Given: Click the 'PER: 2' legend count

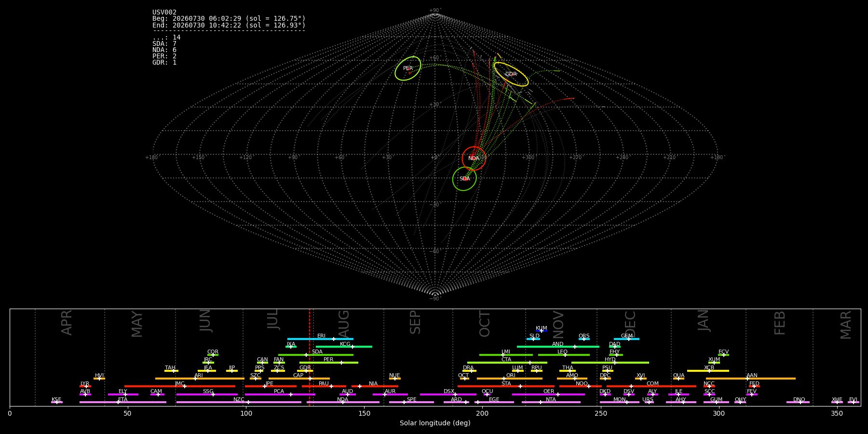Looking at the screenshot, I should coord(164,56).
